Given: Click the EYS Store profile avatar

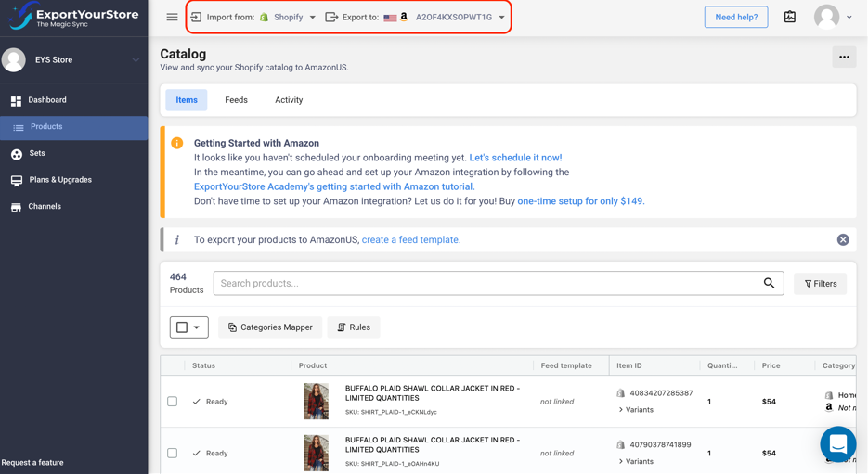Looking at the screenshot, I should pos(14,59).
